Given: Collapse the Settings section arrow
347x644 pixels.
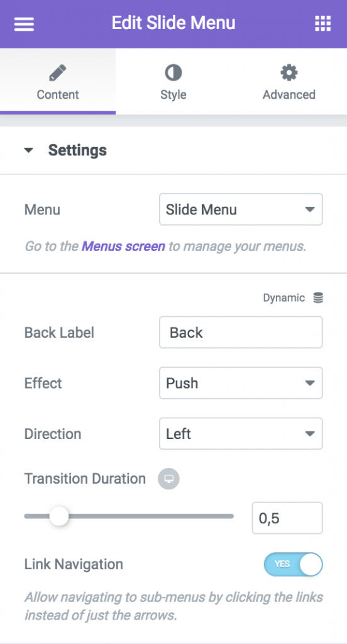Looking at the screenshot, I should pos(28,150).
